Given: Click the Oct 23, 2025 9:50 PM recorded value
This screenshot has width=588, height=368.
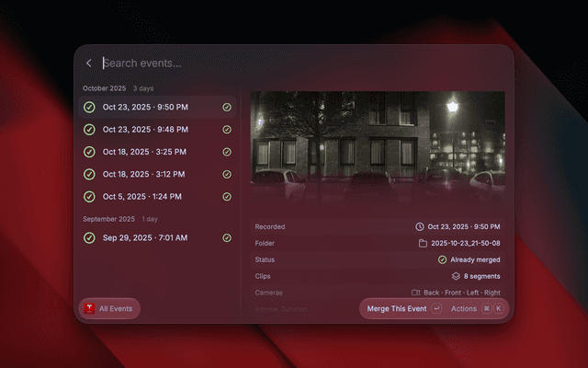Looking at the screenshot, I should pos(464,227).
